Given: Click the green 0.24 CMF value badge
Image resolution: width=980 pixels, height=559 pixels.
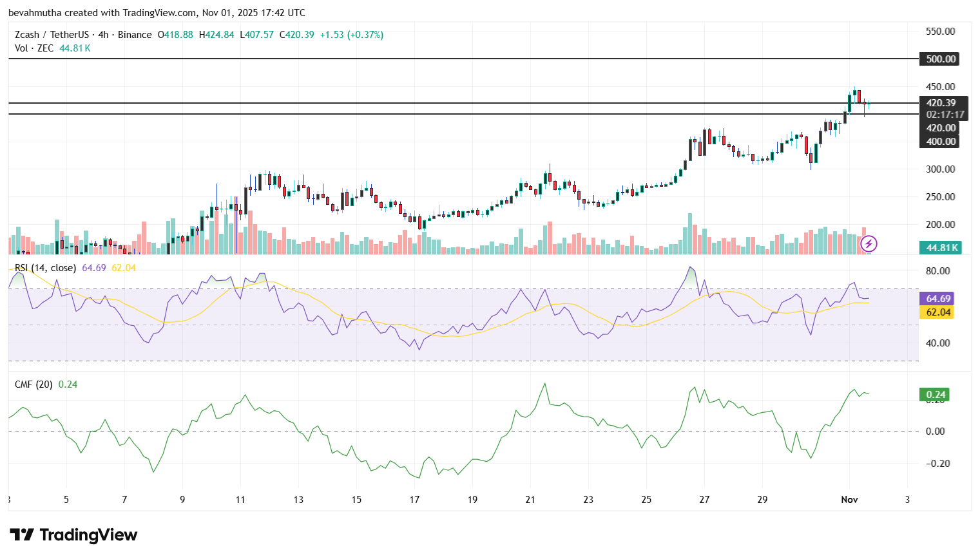Looking at the screenshot, I should tap(935, 394).
